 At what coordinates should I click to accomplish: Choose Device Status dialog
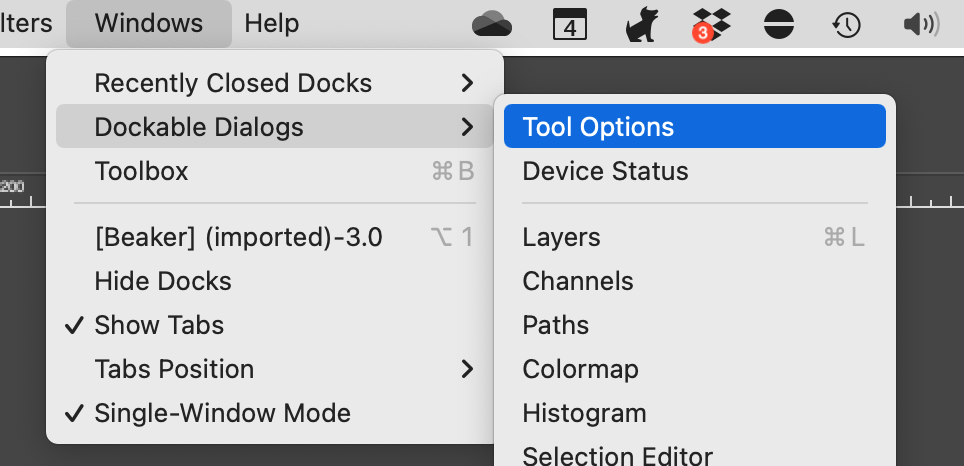pyautogui.click(x=605, y=171)
